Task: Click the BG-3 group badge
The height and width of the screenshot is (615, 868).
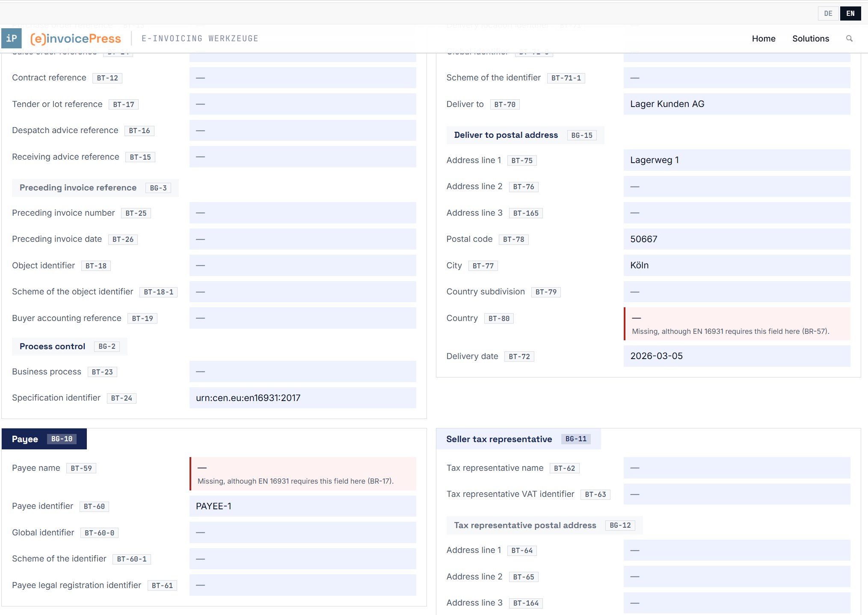Action: 158,188
